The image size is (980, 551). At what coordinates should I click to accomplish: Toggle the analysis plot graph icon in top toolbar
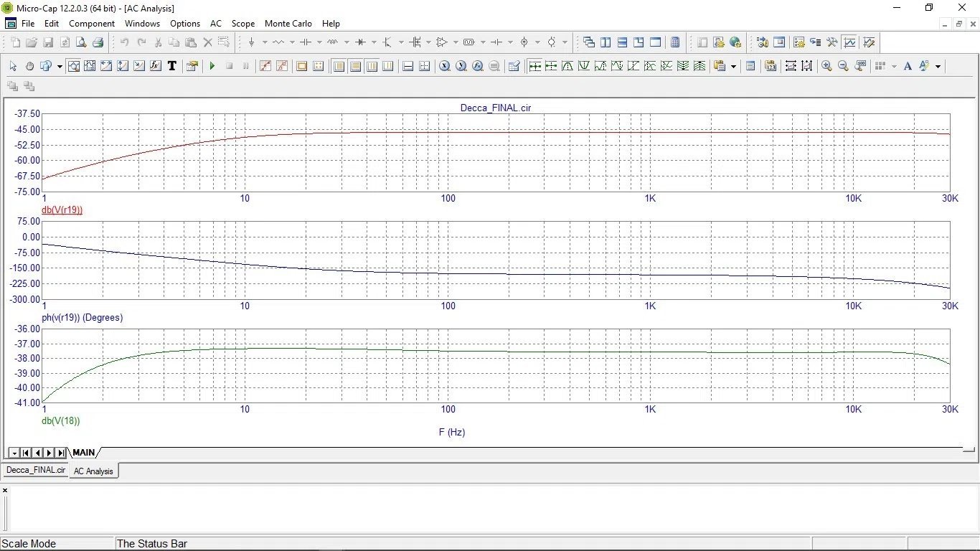point(849,42)
